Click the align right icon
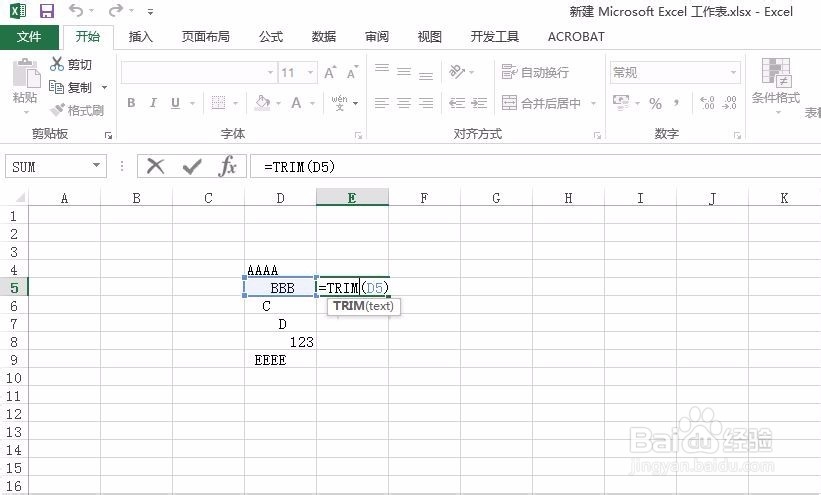Screen dimensions: 821x495 coord(426,103)
